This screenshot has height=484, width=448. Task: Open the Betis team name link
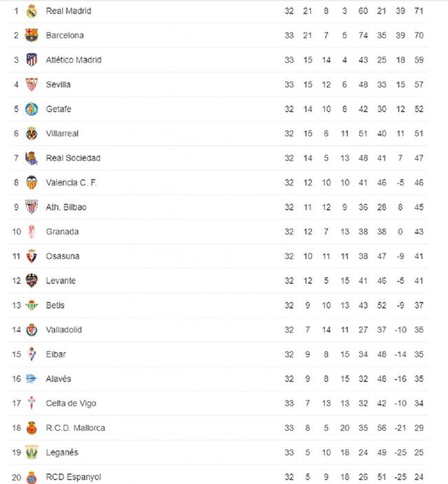click(55, 305)
